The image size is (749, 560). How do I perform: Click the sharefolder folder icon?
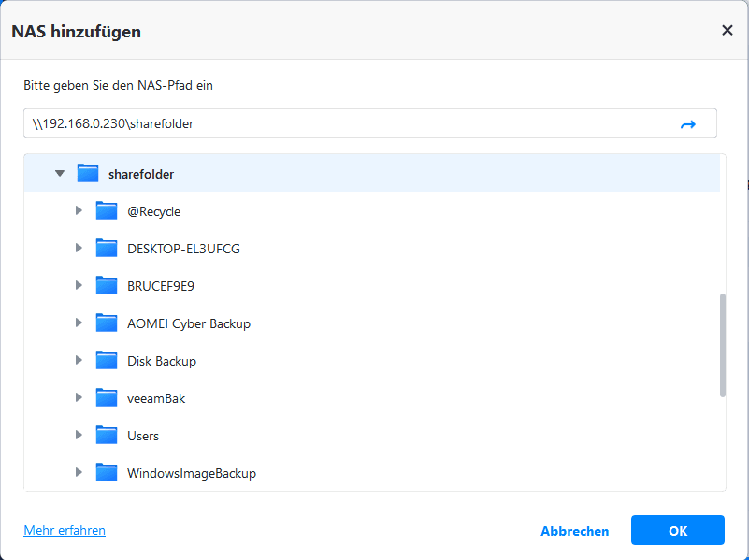coord(88,174)
